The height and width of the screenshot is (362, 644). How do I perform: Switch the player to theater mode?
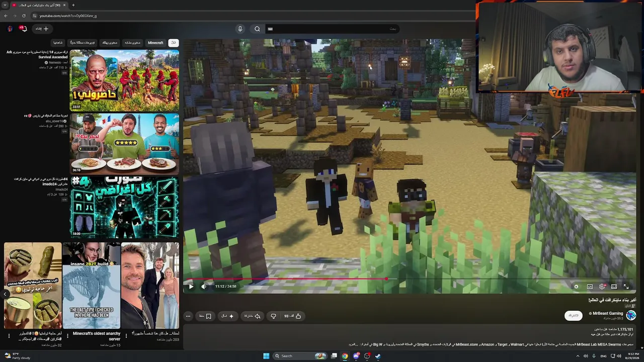pos(614,287)
